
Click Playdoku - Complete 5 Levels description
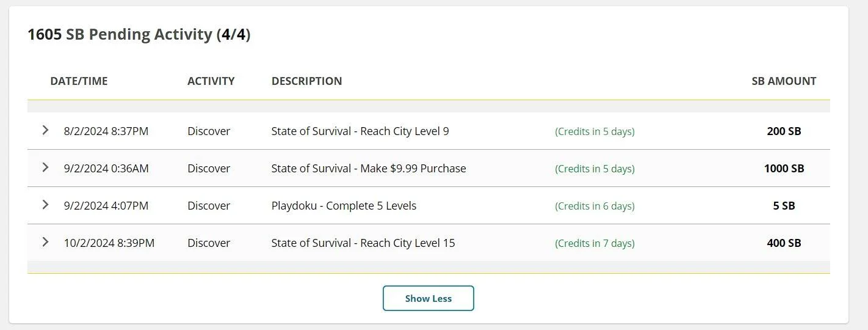coord(344,205)
